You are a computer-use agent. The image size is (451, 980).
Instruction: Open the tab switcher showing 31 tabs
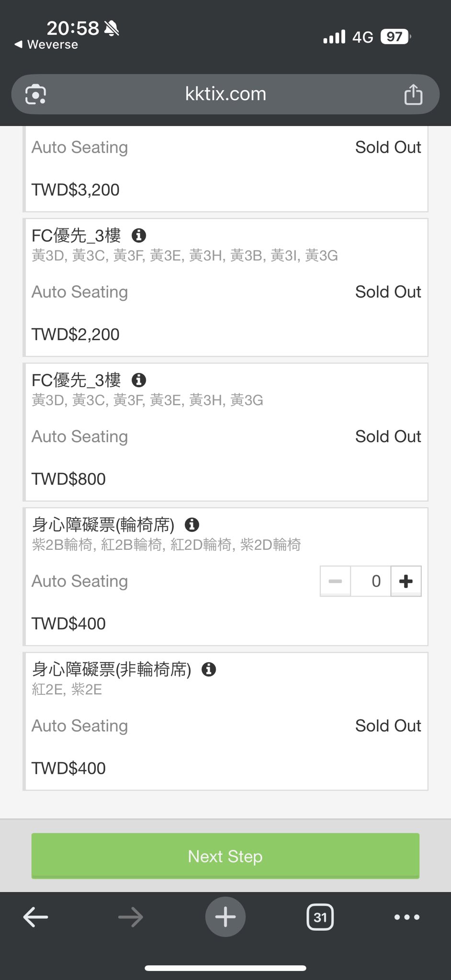coord(320,917)
